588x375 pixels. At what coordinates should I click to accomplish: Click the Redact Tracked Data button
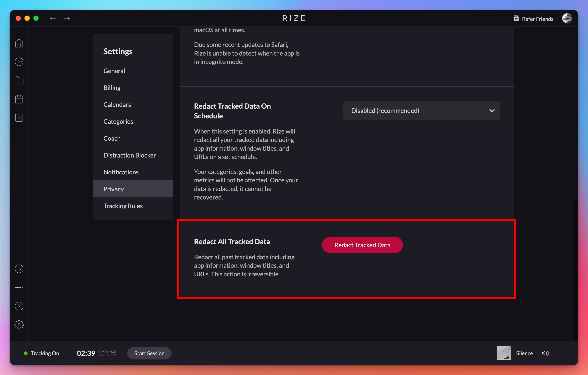point(362,245)
